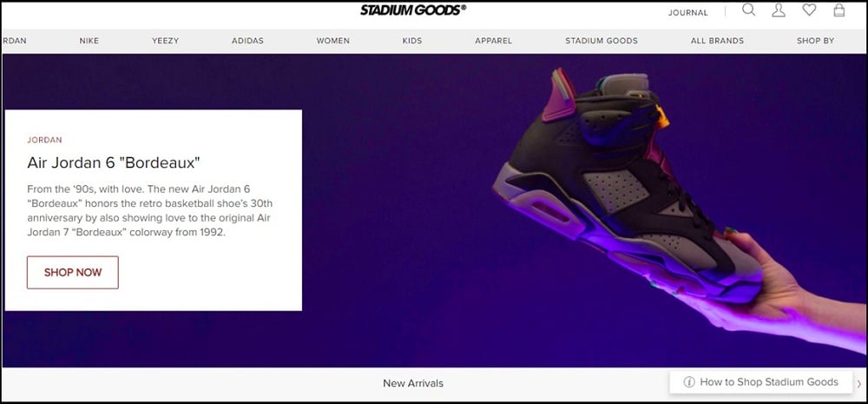Expand the All Brands menu
The width and height of the screenshot is (868, 404).
click(x=717, y=41)
